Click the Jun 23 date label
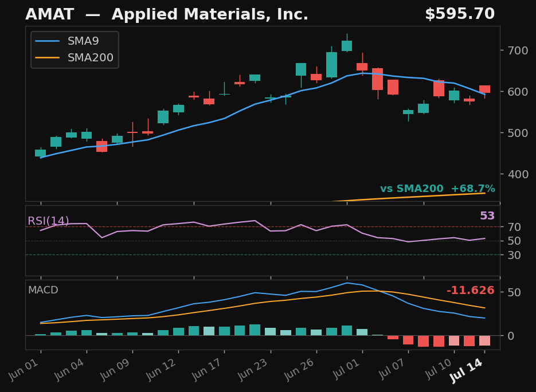The image size is (536, 392). (x=253, y=370)
